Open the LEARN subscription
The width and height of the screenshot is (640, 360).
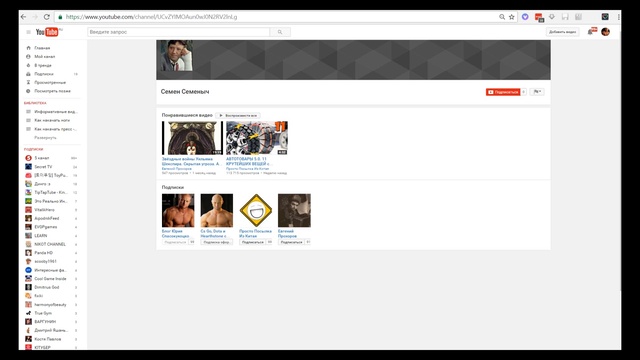(40, 236)
